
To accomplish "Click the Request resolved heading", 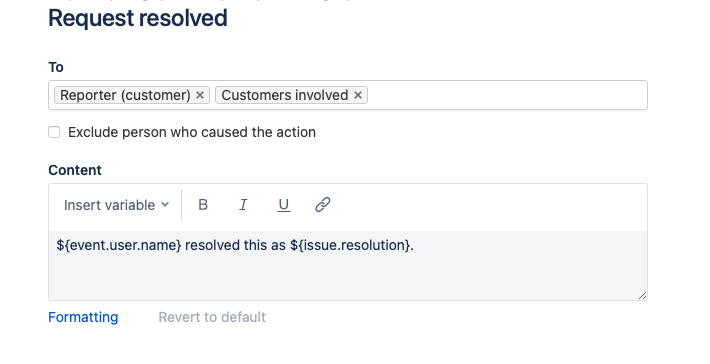I will (x=138, y=18).
